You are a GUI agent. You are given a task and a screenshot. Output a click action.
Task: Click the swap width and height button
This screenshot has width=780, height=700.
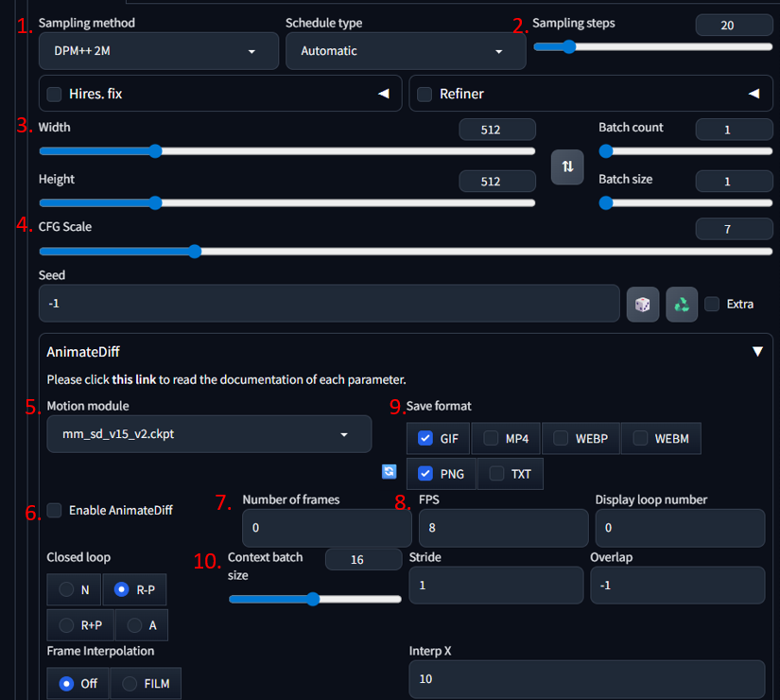[x=567, y=166]
